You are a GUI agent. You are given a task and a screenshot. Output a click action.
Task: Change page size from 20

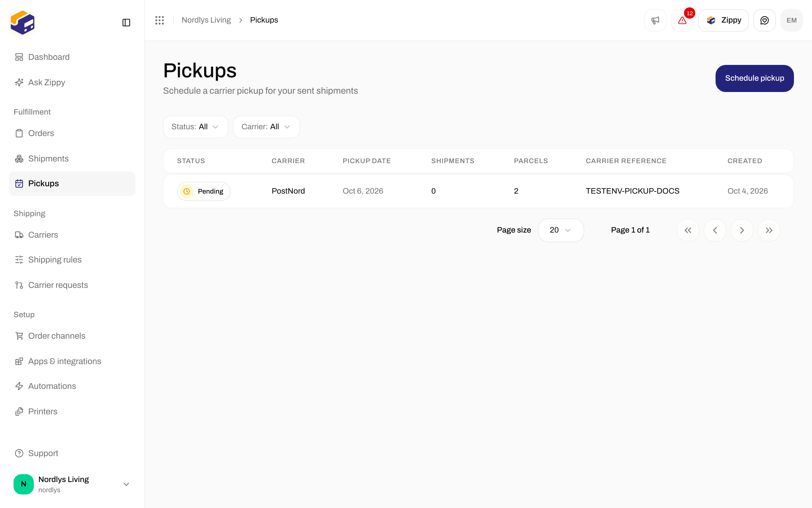pos(561,230)
